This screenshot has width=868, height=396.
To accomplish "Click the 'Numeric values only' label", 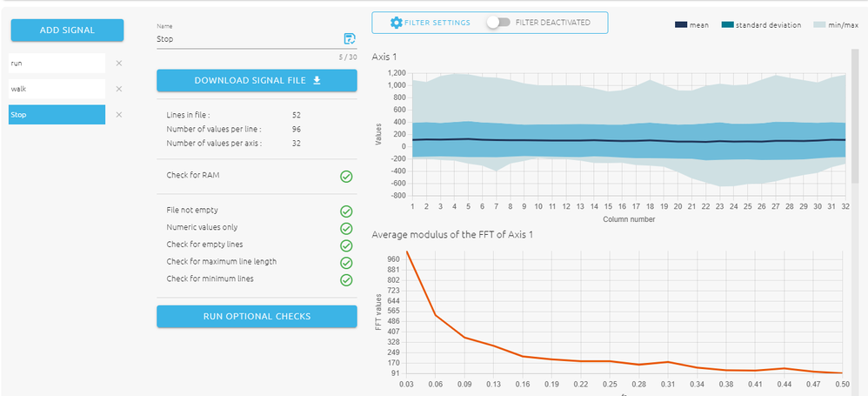I will tap(202, 227).
